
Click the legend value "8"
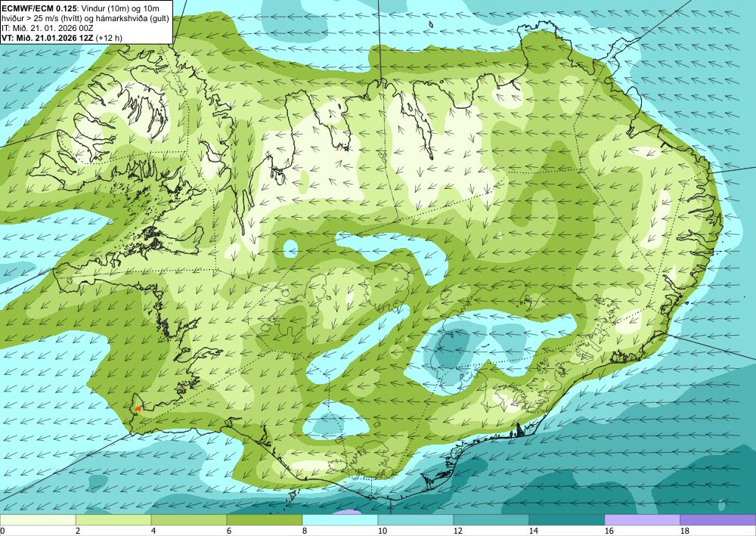tap(305, 531)
